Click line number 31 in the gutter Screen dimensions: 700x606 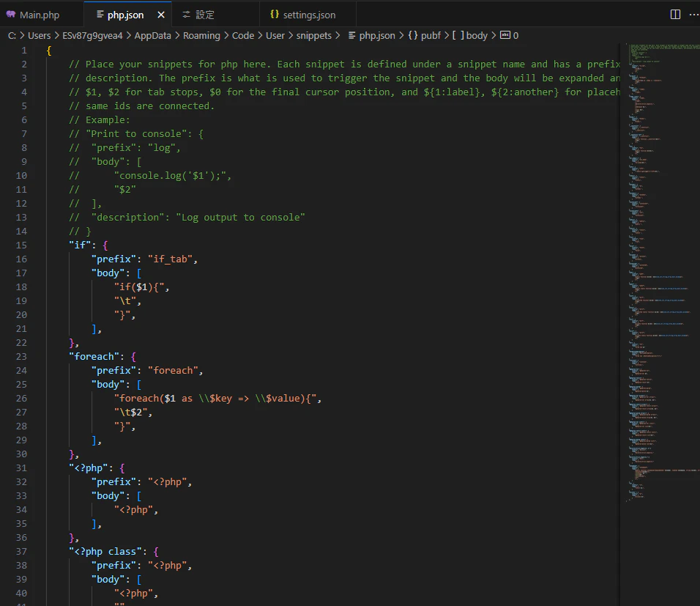click(21, 468)
